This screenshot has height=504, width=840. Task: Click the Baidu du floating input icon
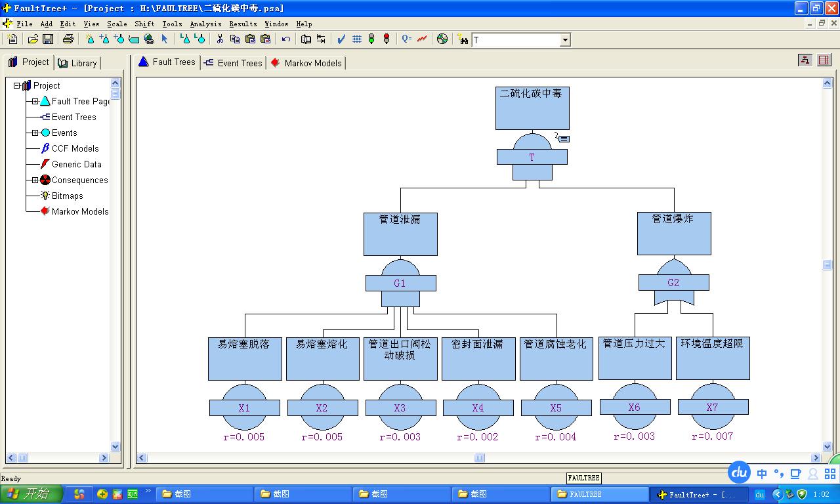[x=740, y=472]
